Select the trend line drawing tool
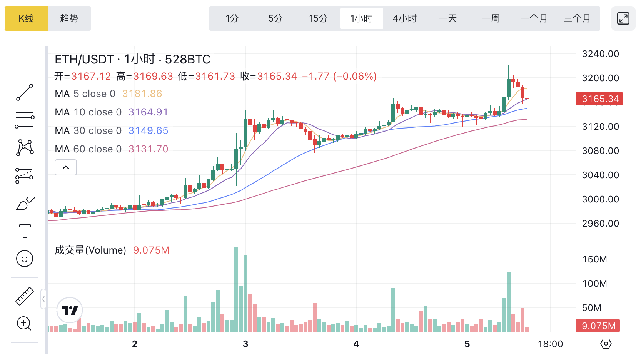This screenshot has height=364, width=641. click(x=25, y=93)
